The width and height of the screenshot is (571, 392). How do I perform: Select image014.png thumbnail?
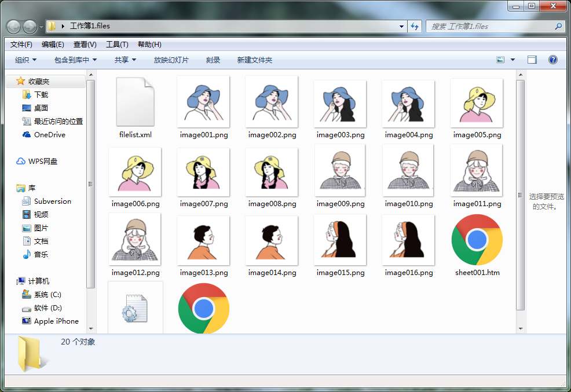click(x=272, y=241)
